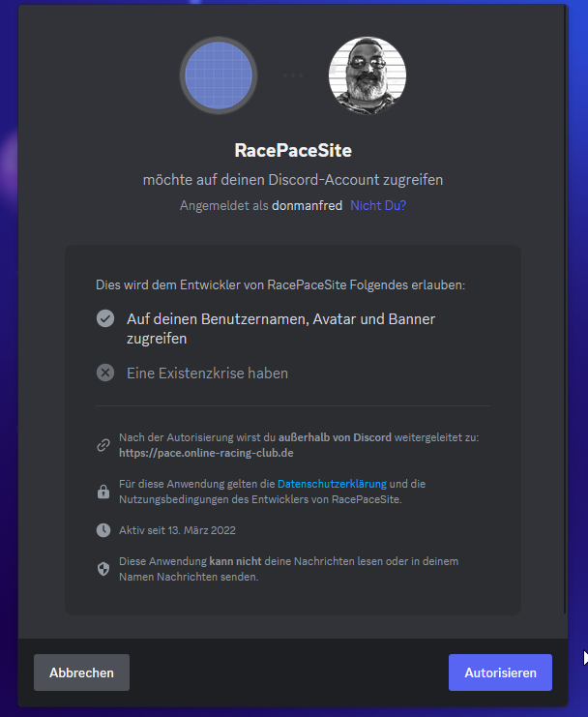Click the Auf deinen Benutzernamen permission text
The height and width of the screenshot is (717, 588).
point(280,328)
